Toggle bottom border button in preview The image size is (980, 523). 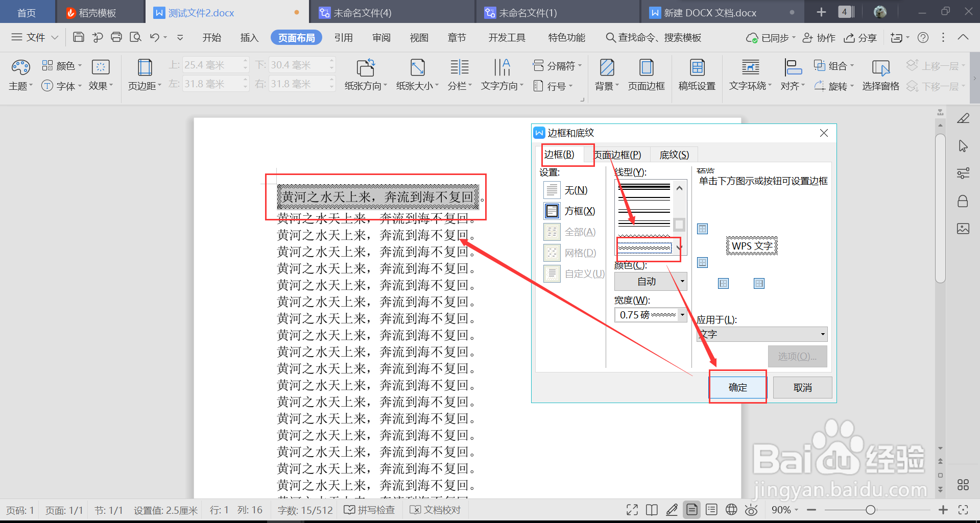tap(703, 262)
